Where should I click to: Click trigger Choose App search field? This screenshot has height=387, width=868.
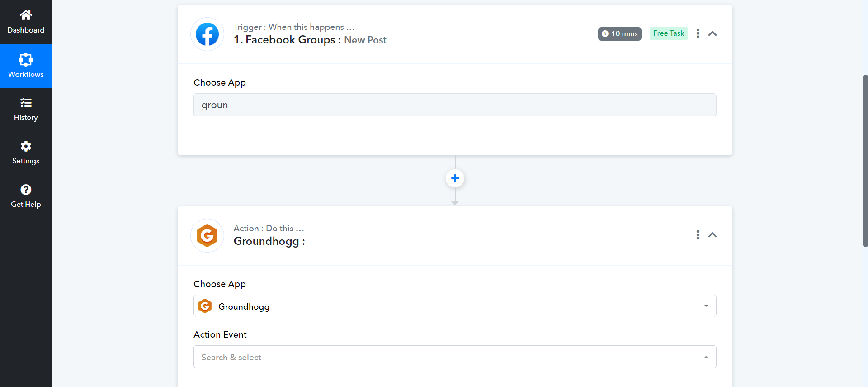(x=455, y=105)
